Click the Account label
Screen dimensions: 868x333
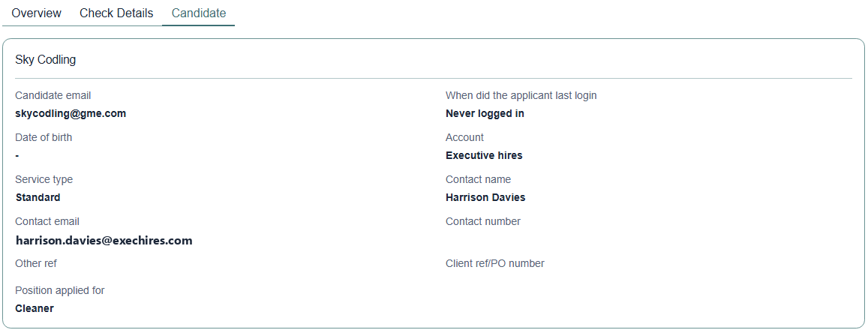point(464,137)
